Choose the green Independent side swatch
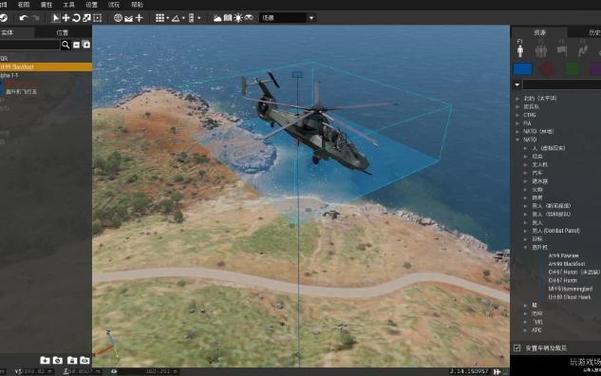Image resolution: width=601 pixels, height=376 pixels. pyautogui.click(x=573, y=69)
